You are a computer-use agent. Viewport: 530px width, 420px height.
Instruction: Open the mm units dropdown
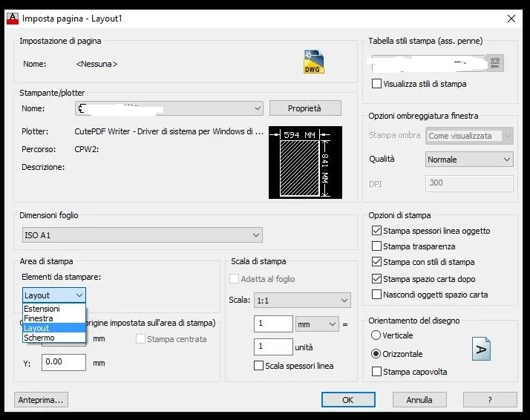tap(317, 324)
